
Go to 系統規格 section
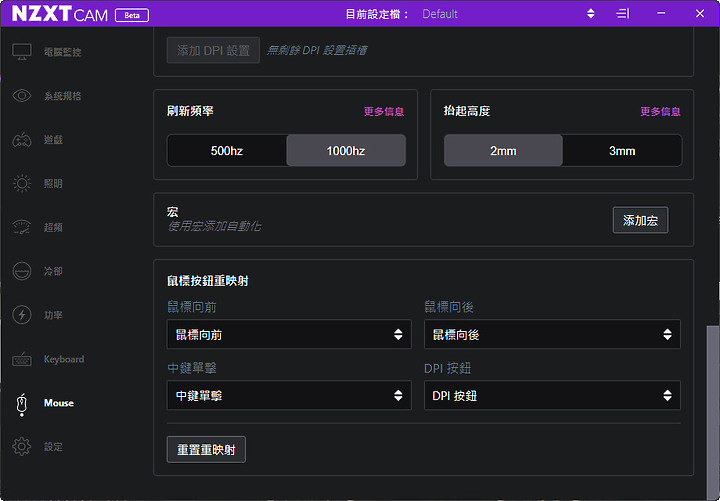pyautogui.click(x=63, y=96)
